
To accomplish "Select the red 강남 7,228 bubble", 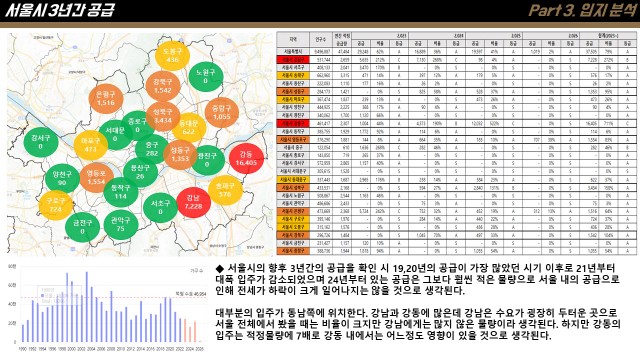I will (193, 202).
